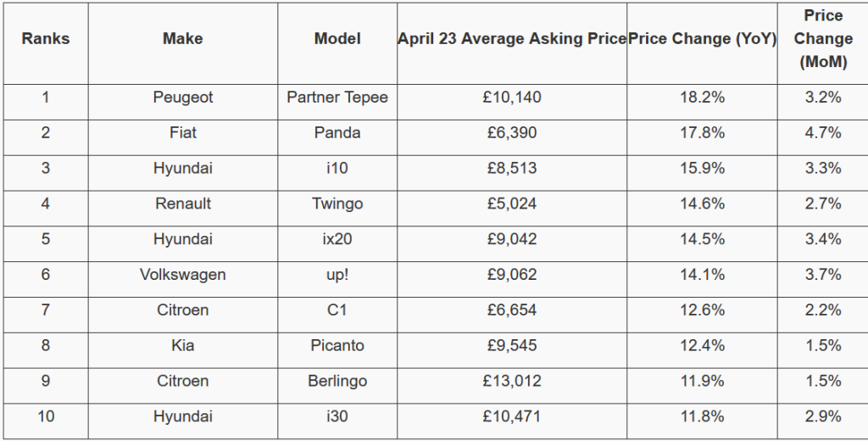
Task: Select the Peugeot make cell
Action: pyautogui.click(x=183, y=98)
